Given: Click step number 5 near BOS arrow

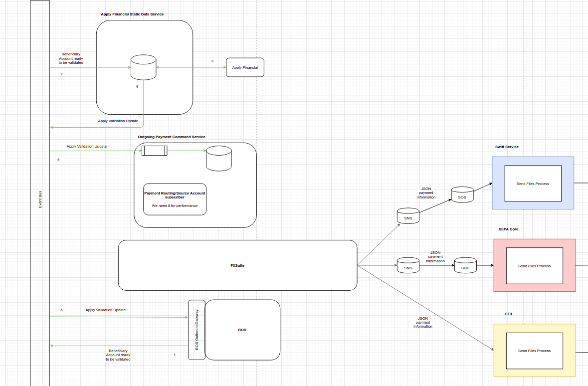Looking at the screenshot, I should (x=61, y=310).
